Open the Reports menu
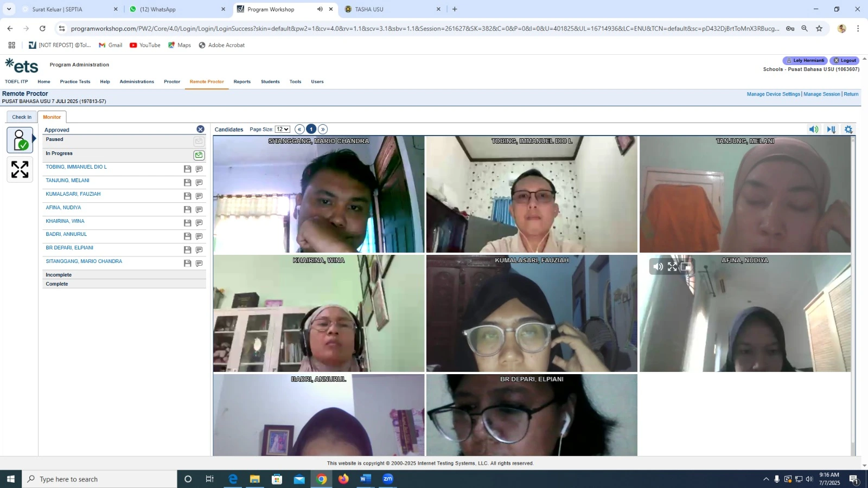The width and height of the screenshot is (868, 488). point(242,82)
